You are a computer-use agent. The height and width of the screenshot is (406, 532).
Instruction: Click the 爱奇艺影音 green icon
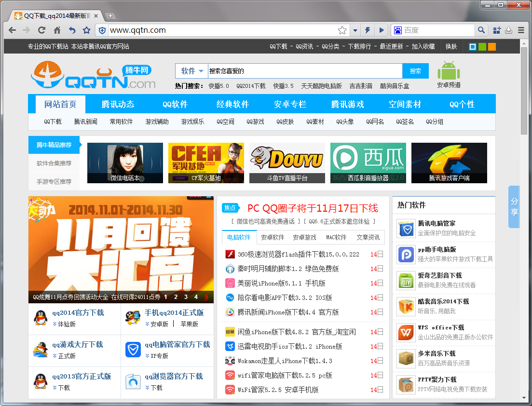[406, 281]
